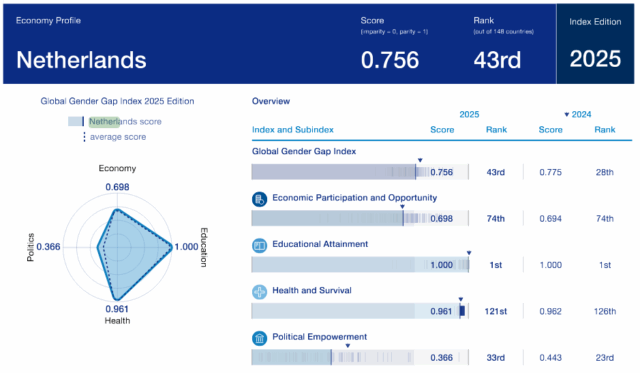This screenshot has height=373, width=640.
Task: Click the Health and Survival label
Action: tap(312, 291)
